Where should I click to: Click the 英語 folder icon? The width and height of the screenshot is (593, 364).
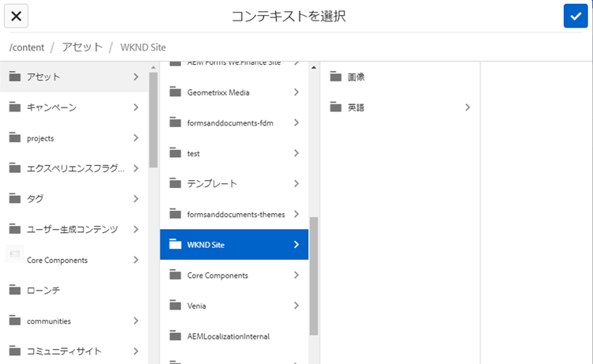point(335,107)
